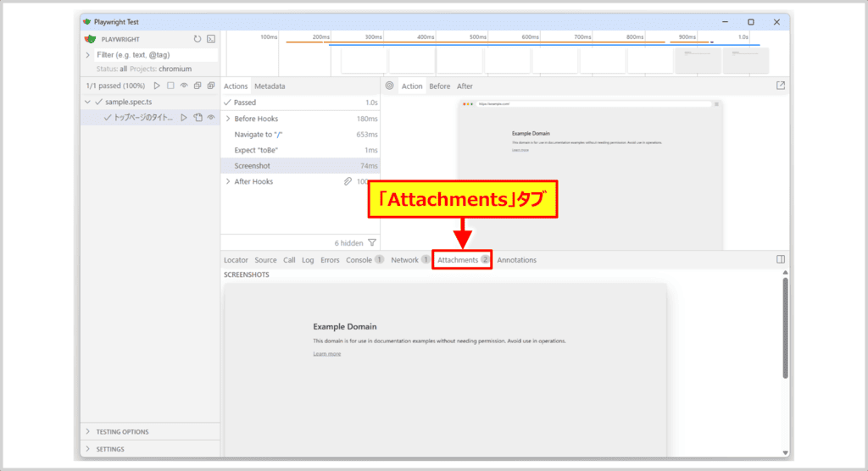Click the Learn more link in attachment screenshot

point(326,354)
